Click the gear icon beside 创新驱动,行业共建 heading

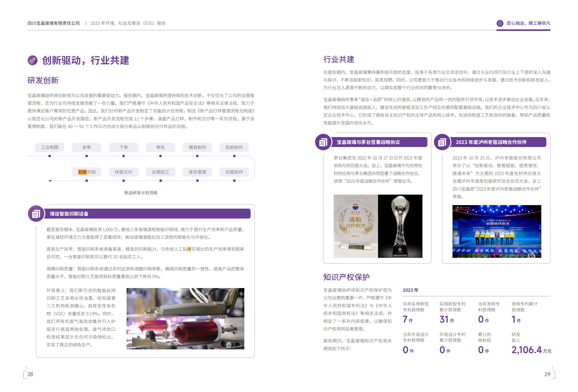coord(32,60)
